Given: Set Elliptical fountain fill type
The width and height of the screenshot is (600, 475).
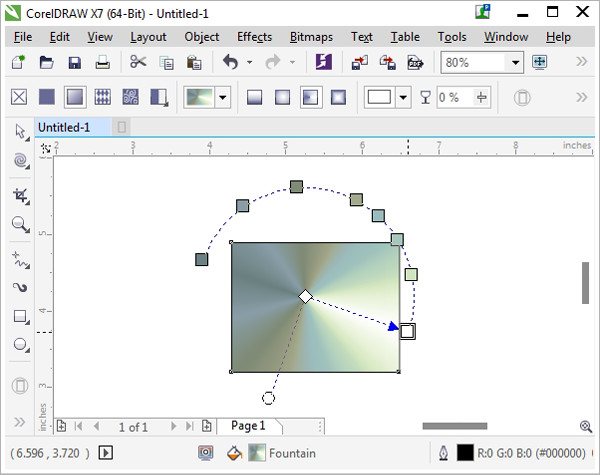Looking at the screenshot, I should pyautogui.click(x=282, y=97).
